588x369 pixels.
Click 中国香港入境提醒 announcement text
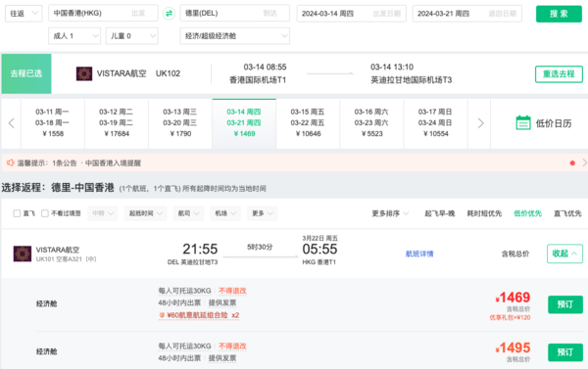pyautogui.click(x=113, y=162)
